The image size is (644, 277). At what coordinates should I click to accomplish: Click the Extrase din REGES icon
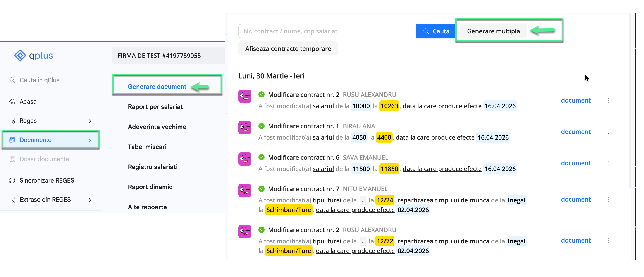pos(12,199)
